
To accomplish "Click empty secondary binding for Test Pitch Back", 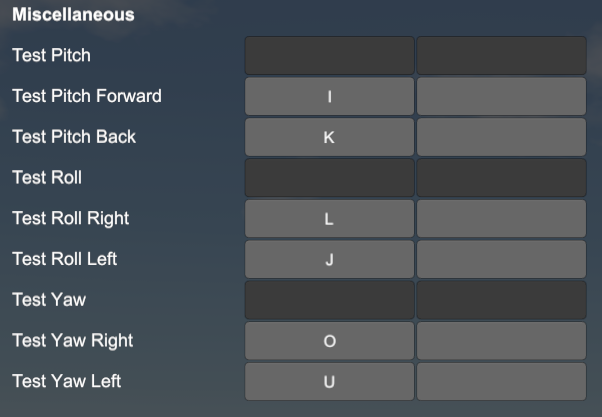I will (x=501, y=137).
